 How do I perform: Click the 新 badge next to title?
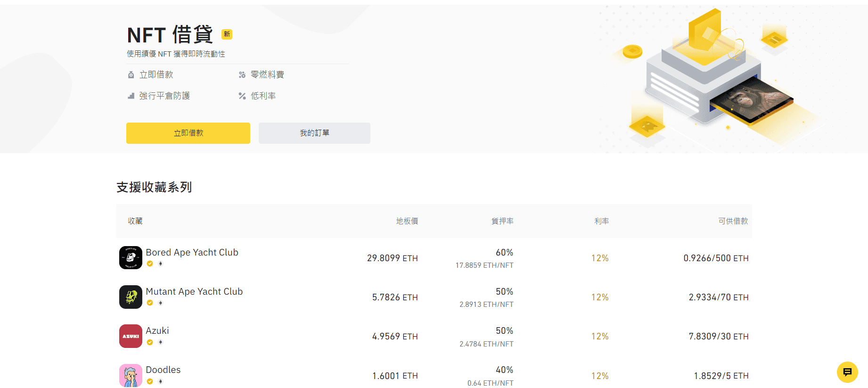[227, 34]
